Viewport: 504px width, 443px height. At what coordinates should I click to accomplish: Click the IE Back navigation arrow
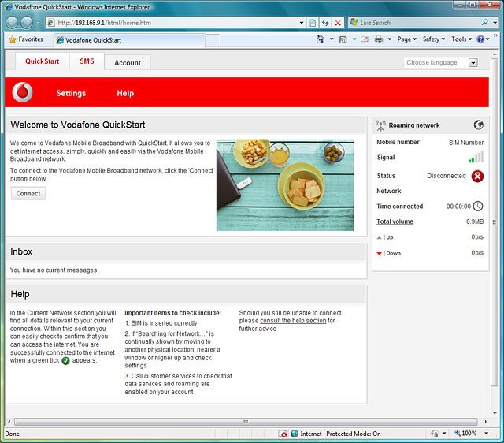tap(13, 23)
